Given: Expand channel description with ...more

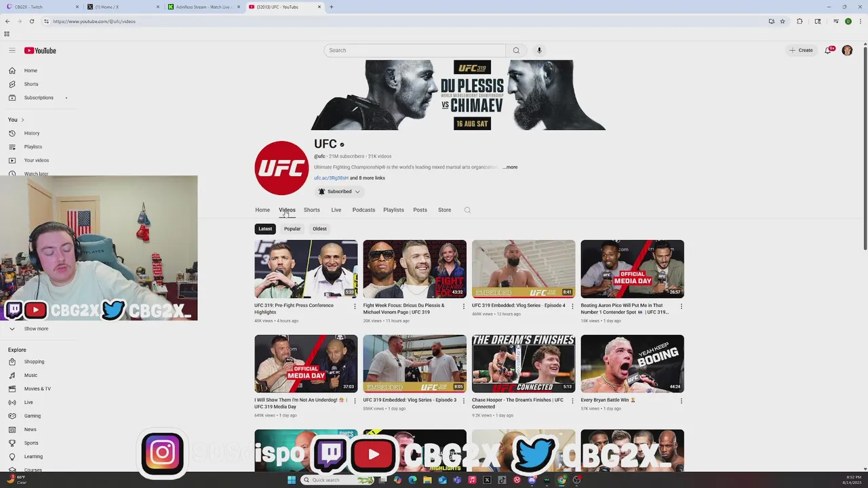Looking at the screenshot, I should [510, 167].
